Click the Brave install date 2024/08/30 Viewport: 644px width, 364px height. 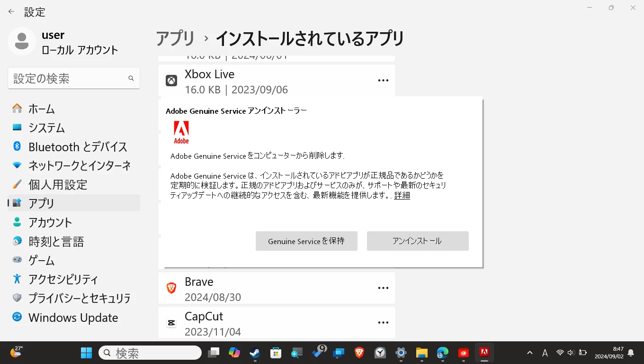click(213, 297)
